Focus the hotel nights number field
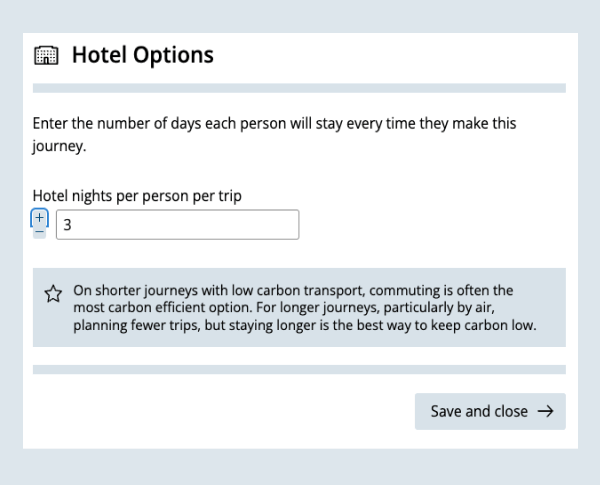The image size is (600, 485). point(177,225)
